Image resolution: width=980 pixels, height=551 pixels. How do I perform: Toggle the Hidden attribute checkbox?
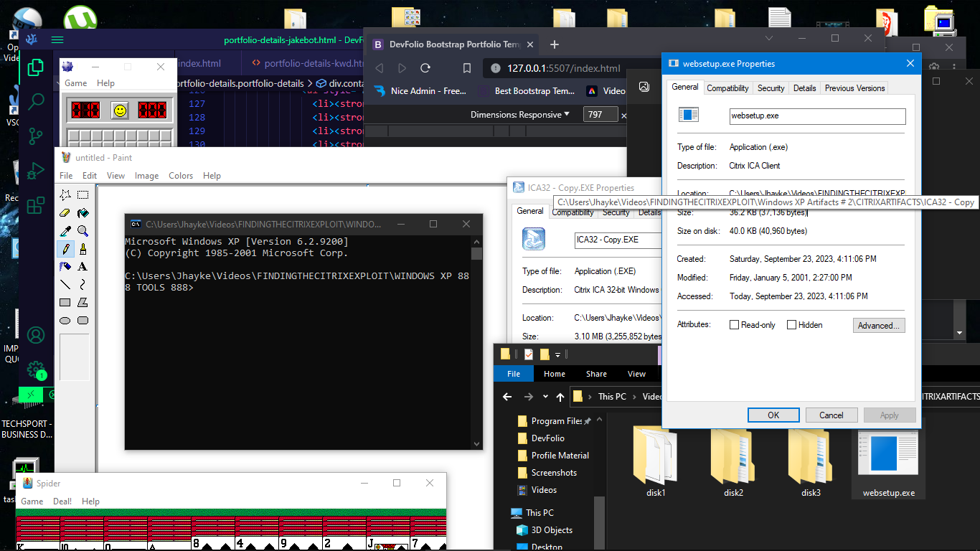pos(791,325)
